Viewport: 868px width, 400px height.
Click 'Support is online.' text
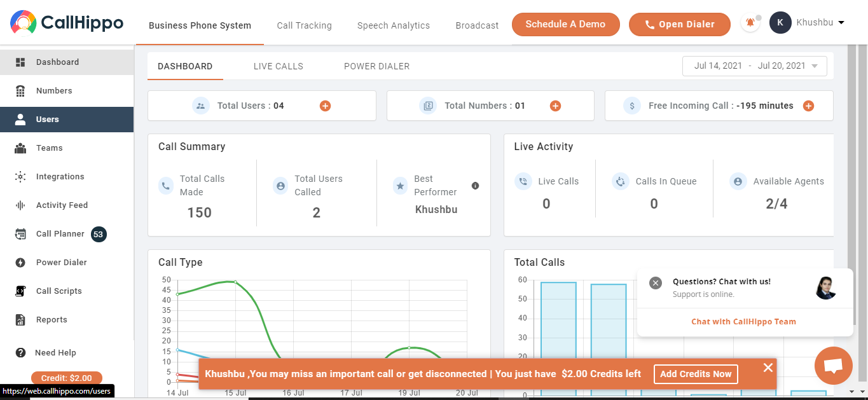(x=703, y=294)
